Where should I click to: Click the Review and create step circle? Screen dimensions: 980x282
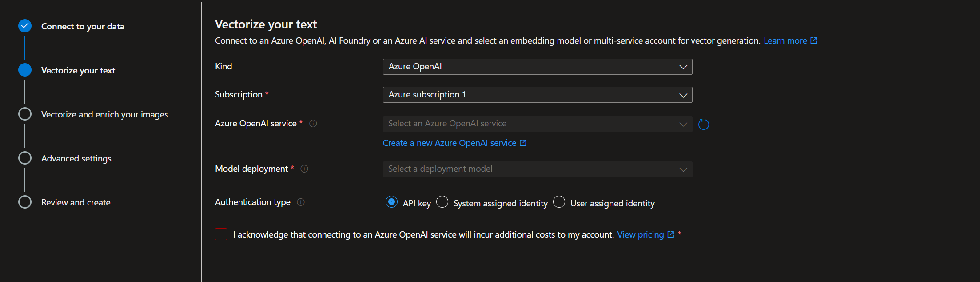pyautogui.click(x=25, y=202)
